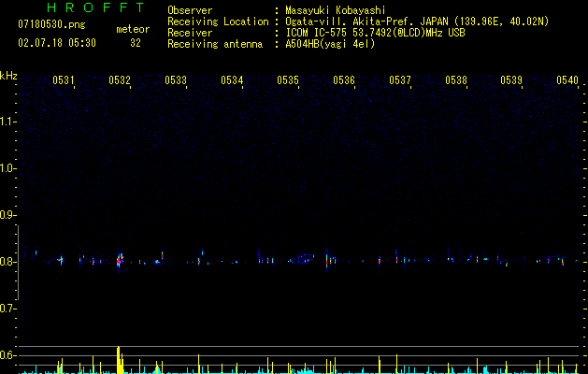Click the 0.7 kHz axis label

(x=7, y=309)
